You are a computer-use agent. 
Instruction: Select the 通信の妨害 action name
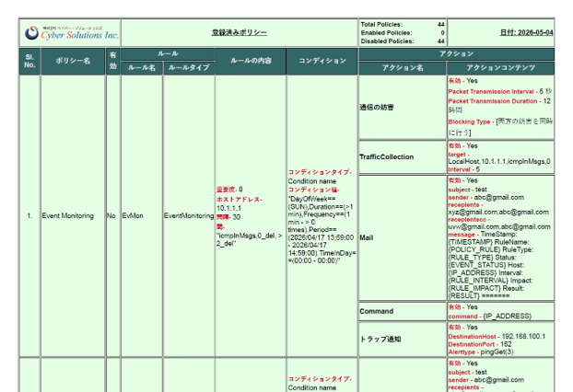pyautogui.click(x=377, y=108)
